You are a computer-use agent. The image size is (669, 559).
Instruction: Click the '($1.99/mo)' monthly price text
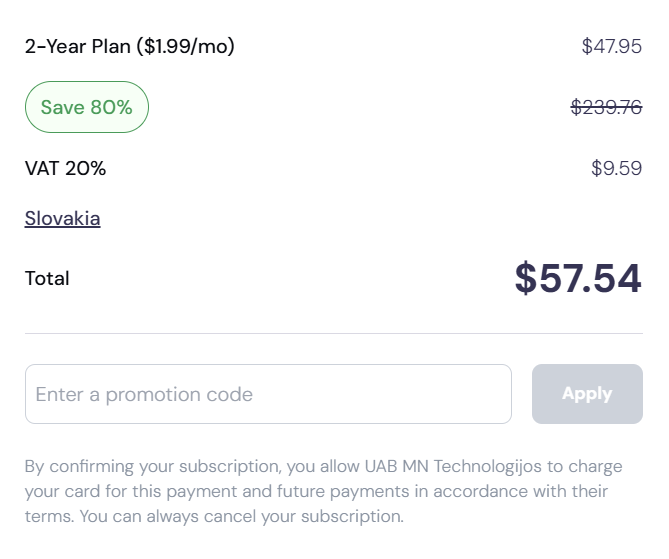tap(187, 46)
